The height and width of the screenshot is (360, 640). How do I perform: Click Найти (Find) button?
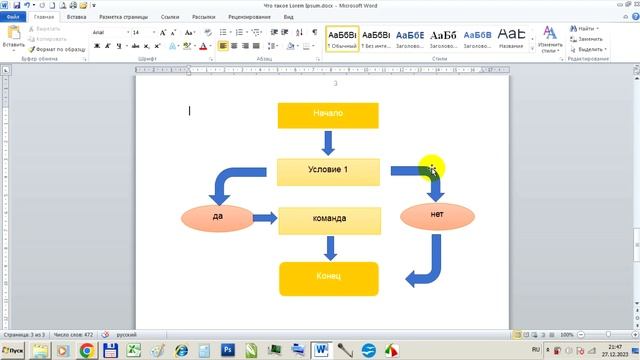(583, 29)
